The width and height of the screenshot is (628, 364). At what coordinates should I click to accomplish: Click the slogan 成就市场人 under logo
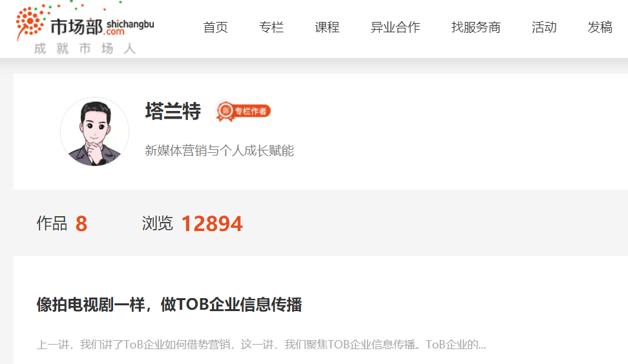click(85, 48)
